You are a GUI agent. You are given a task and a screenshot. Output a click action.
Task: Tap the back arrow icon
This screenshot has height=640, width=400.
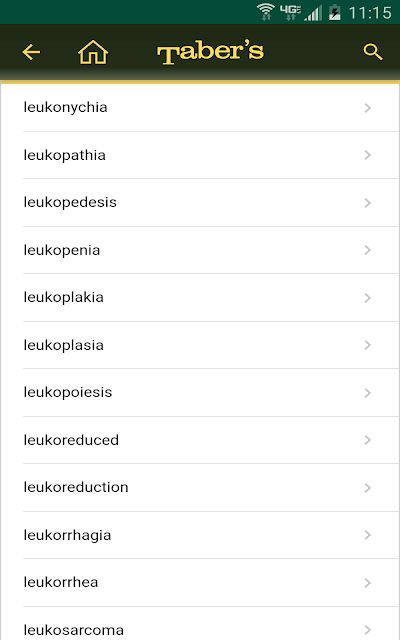[31, 52]
